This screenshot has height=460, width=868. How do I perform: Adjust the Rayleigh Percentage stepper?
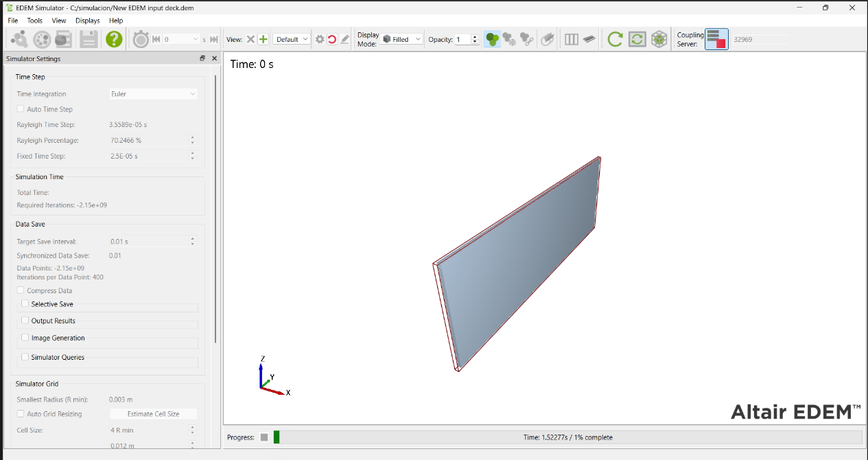click(x=193, y=140)
